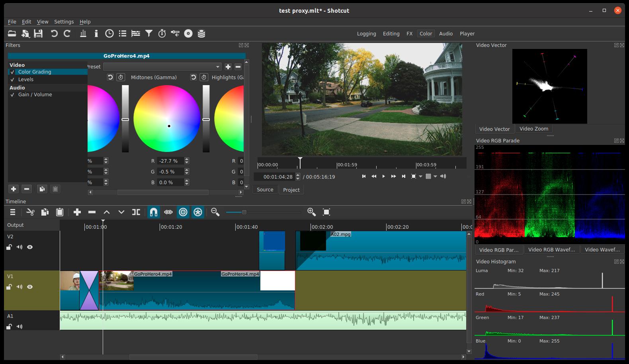Split clip at playhead
This screenshot has width=629, height=364.
[136, 212]
